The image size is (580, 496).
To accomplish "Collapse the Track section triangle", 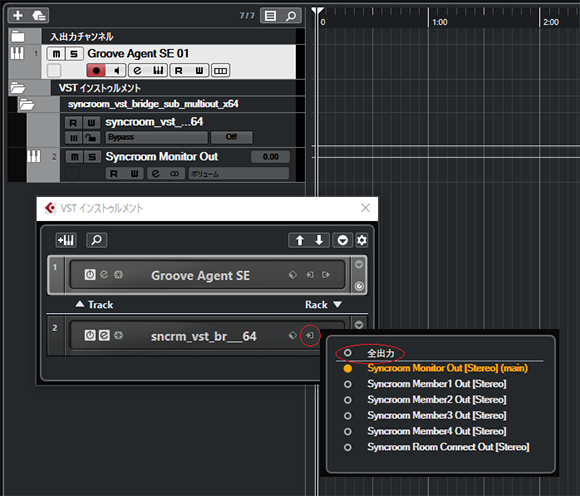I will click(80, 304).
